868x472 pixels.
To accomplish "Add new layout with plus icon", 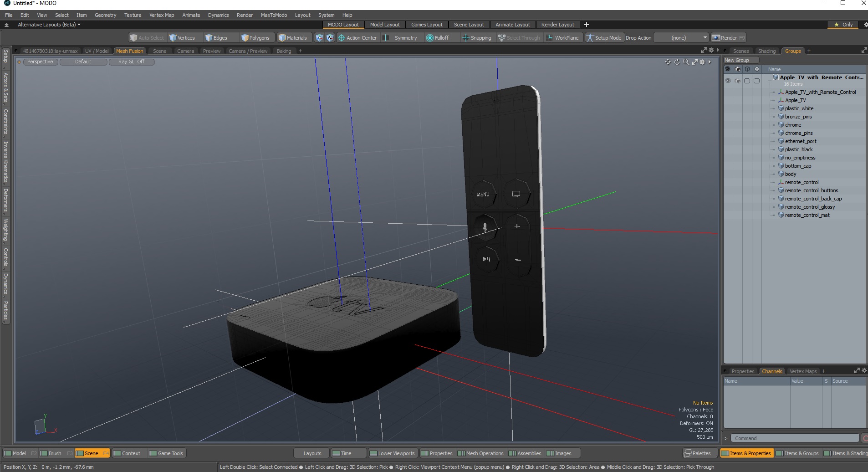I will [x=587, y=25].
